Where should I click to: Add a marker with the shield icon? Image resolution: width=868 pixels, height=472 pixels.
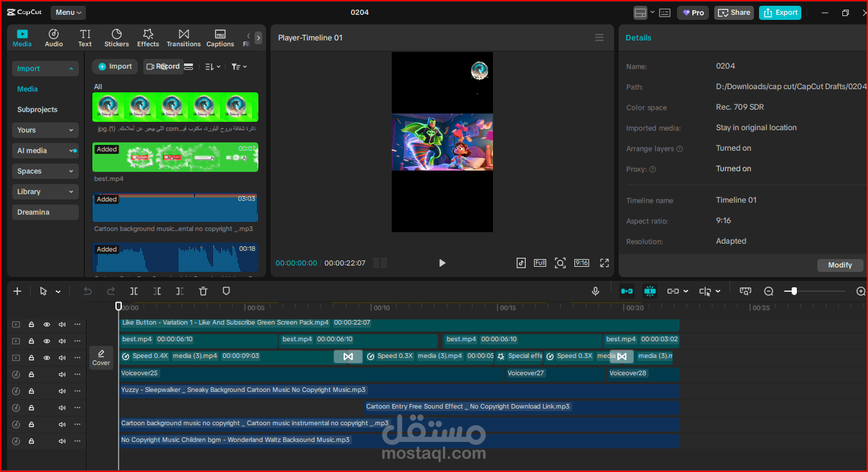[x=226, y=291]
